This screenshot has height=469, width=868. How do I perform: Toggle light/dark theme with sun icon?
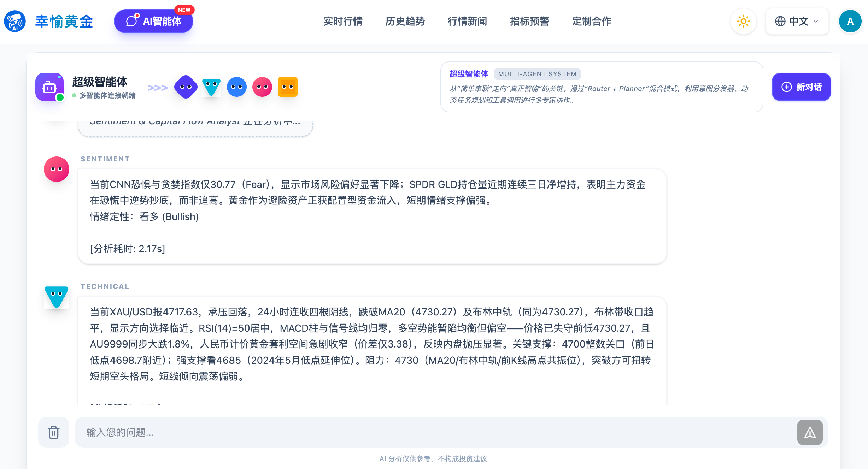tap(743, 21)
